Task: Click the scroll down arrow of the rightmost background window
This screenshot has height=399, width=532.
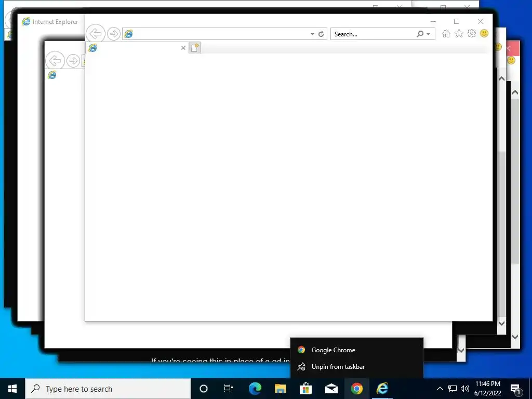Action: point(515,337)
